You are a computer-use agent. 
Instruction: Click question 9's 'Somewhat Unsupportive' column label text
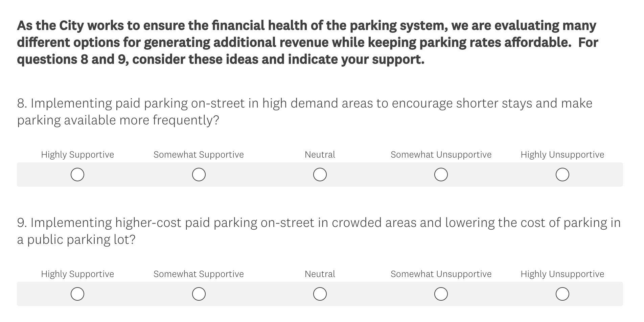click(x=441, y=274)
